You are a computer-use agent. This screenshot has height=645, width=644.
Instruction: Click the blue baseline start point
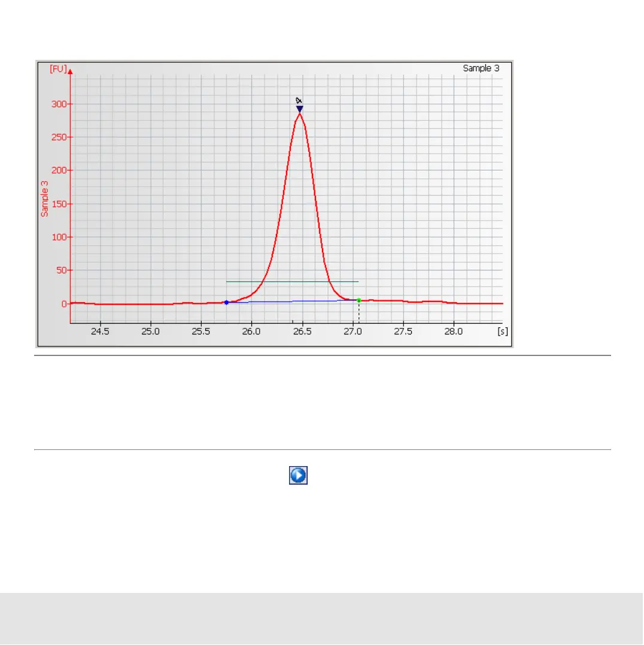(x=226, y=303)
